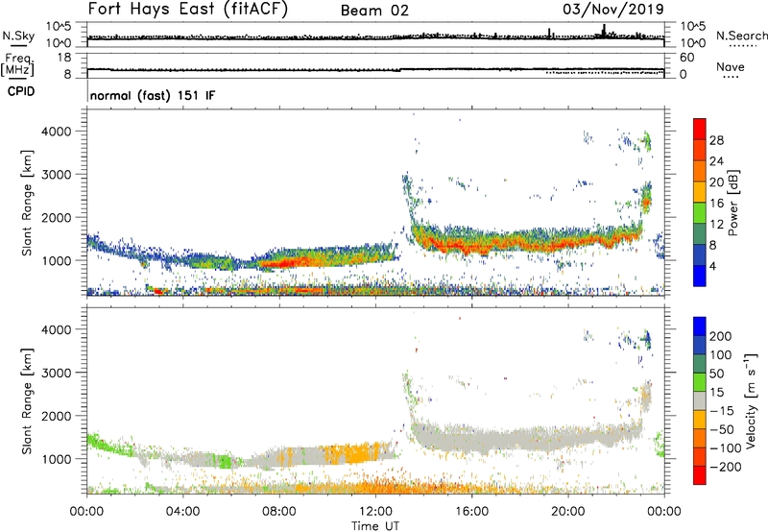Click the 'Velocity [m s-1]' colorbar label
The image size is (768, 532).
click(750, 400)
